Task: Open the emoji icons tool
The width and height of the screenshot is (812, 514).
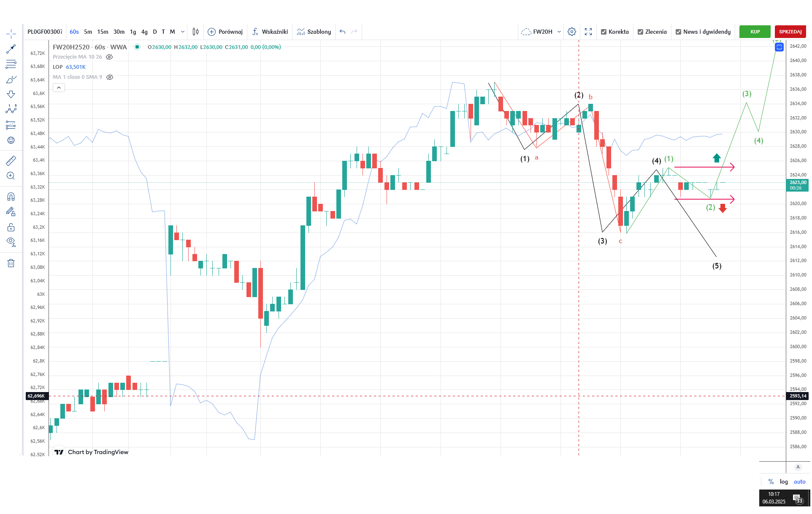Action: [x=11, y=140]
